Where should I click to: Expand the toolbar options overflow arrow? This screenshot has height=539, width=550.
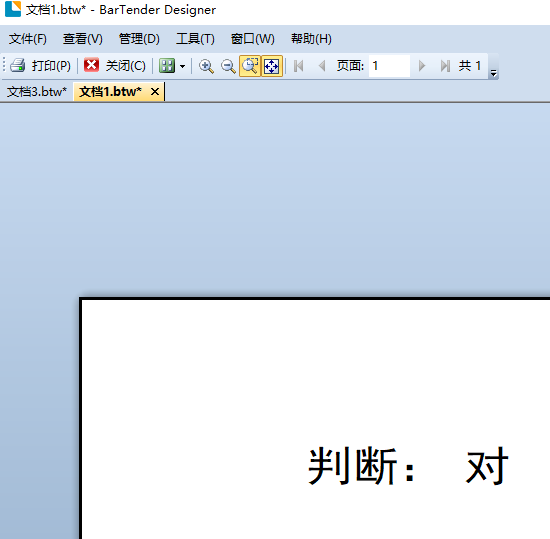point(494,73)
